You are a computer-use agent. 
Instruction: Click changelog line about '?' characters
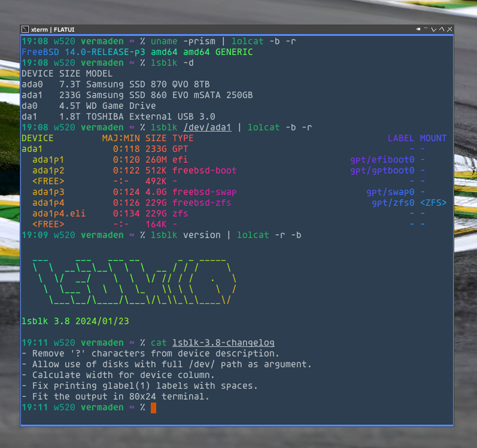point(150,353)
